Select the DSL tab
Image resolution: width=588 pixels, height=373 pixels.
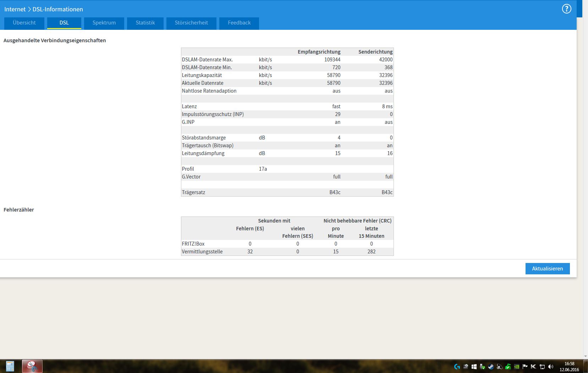64,23
